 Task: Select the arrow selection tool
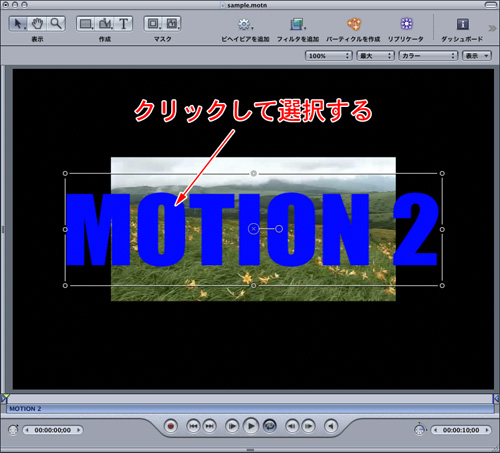click(x=19, y=24)
